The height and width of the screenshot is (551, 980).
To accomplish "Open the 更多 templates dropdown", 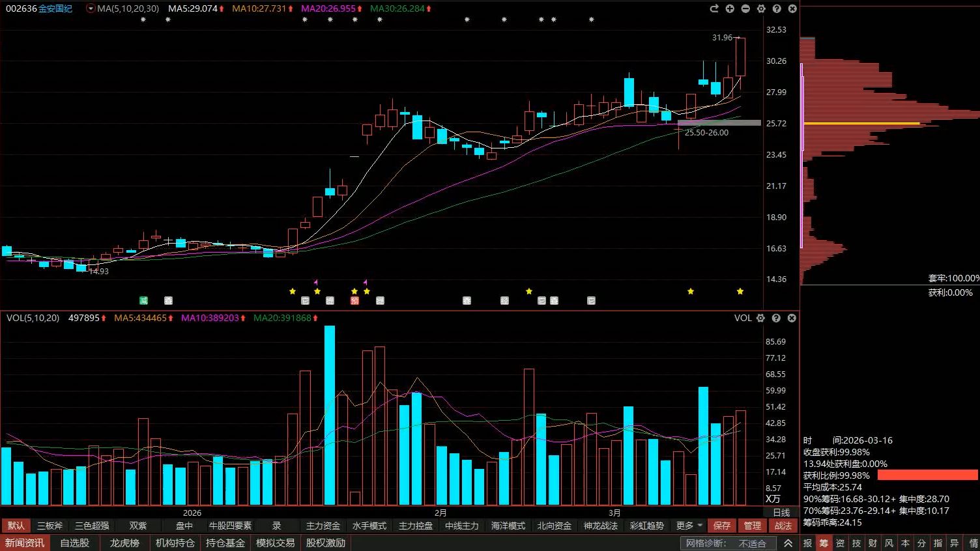I will pos(689,526).
